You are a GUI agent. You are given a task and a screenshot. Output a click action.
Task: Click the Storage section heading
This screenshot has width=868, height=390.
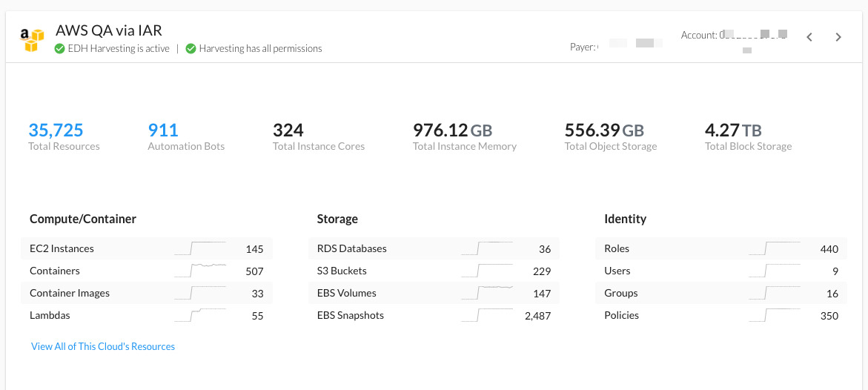(x=337, y=219)
